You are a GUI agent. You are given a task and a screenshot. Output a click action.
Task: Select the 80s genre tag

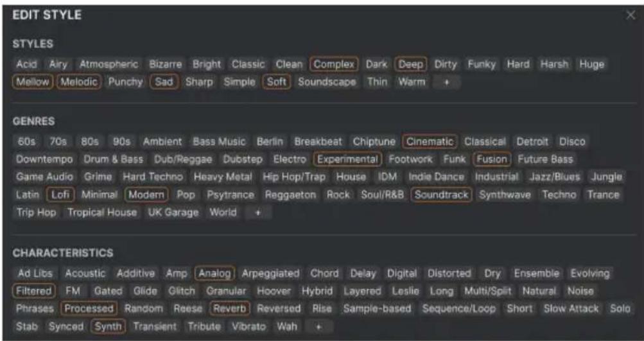89,142
